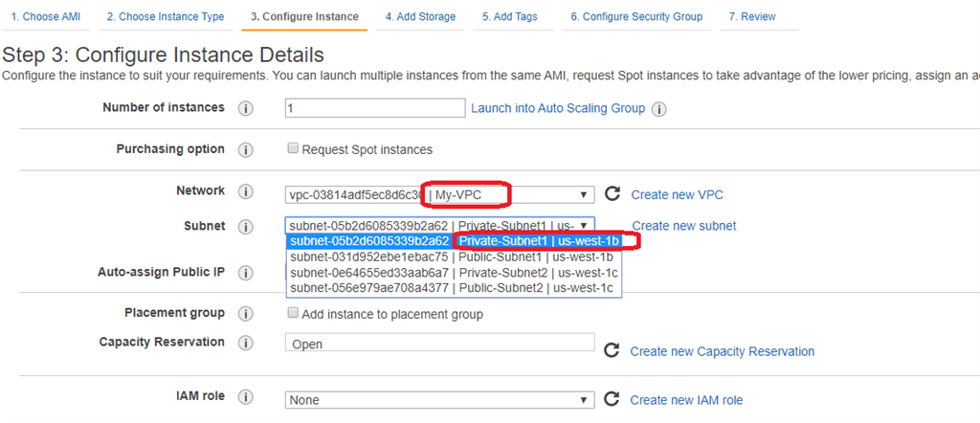Enable Request Spot instances checkbox
Image resolution: width=980 pixels, height=423 pixels.
[x=294, y=149]
